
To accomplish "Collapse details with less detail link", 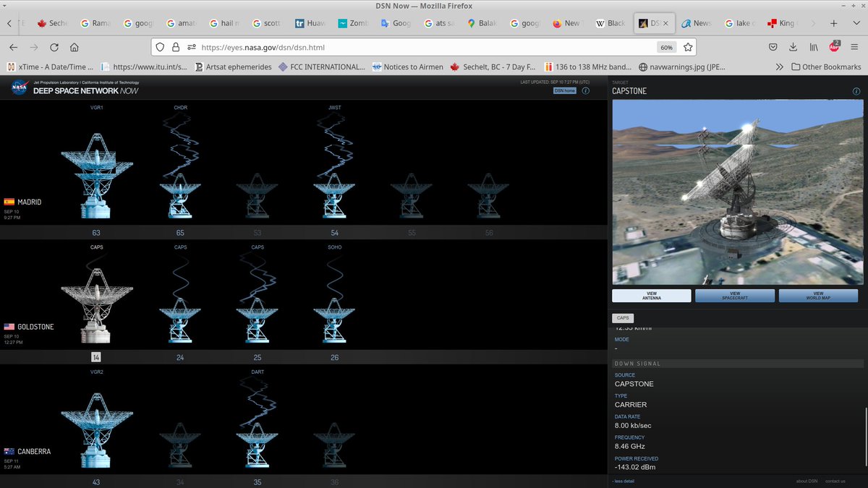I will point(624,481).
